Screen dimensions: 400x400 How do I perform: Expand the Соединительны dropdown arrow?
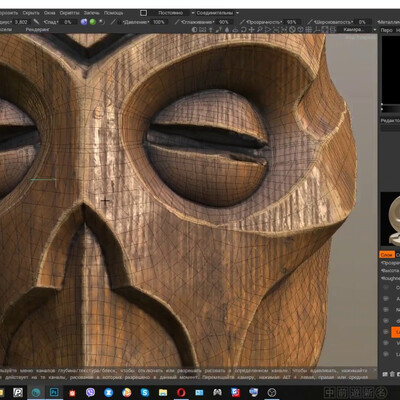tap(237, 13)
